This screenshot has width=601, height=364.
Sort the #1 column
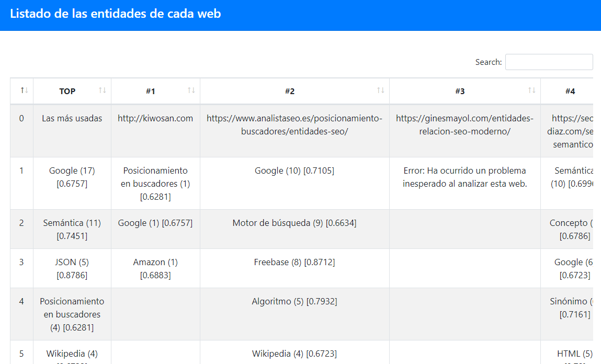click(191, 90)
